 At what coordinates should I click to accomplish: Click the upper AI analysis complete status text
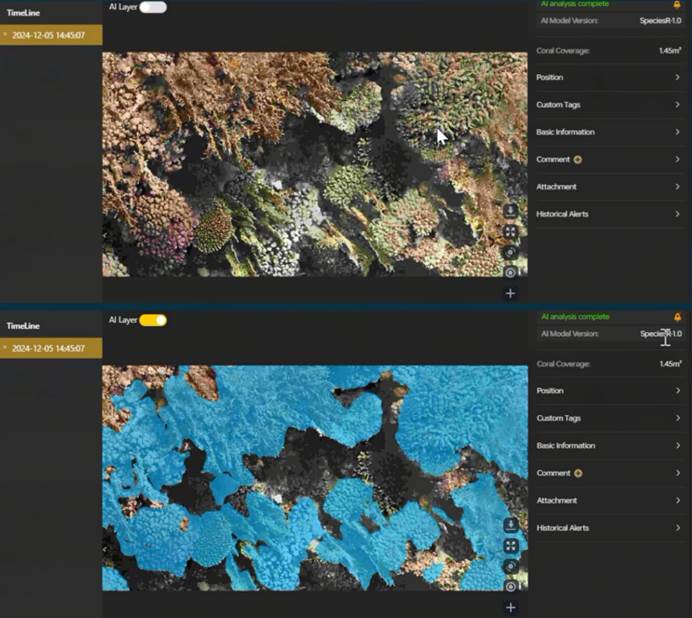[575, 4]
